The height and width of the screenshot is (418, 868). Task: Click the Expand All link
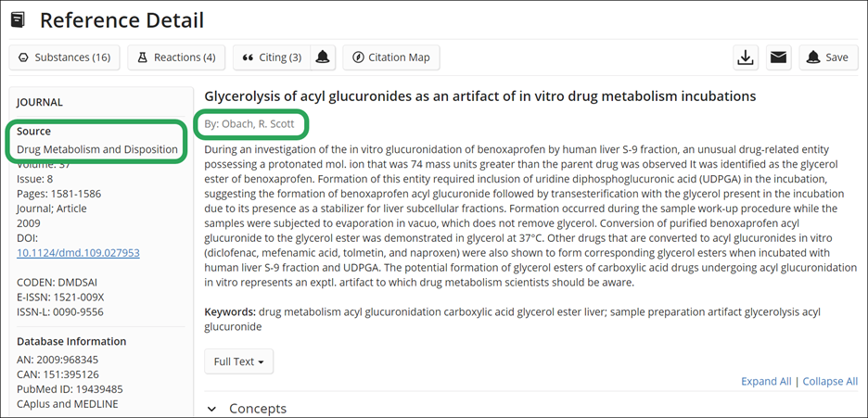coord(766,382)
